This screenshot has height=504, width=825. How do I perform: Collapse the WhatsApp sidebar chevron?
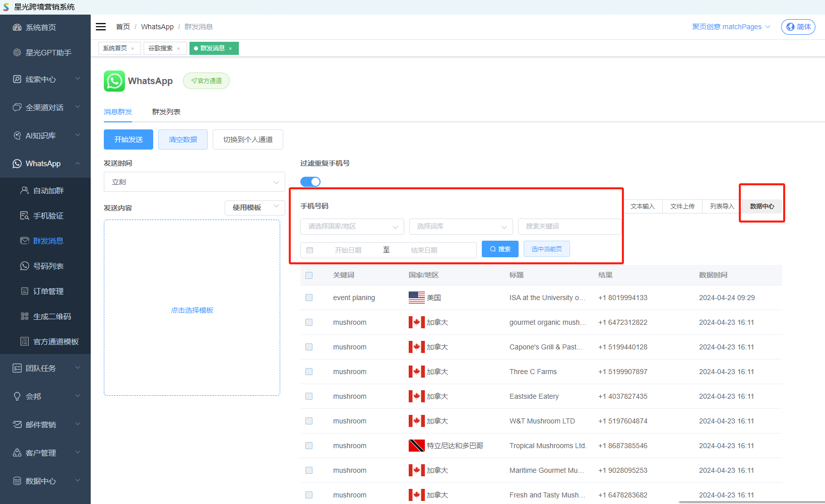(78, 163)
